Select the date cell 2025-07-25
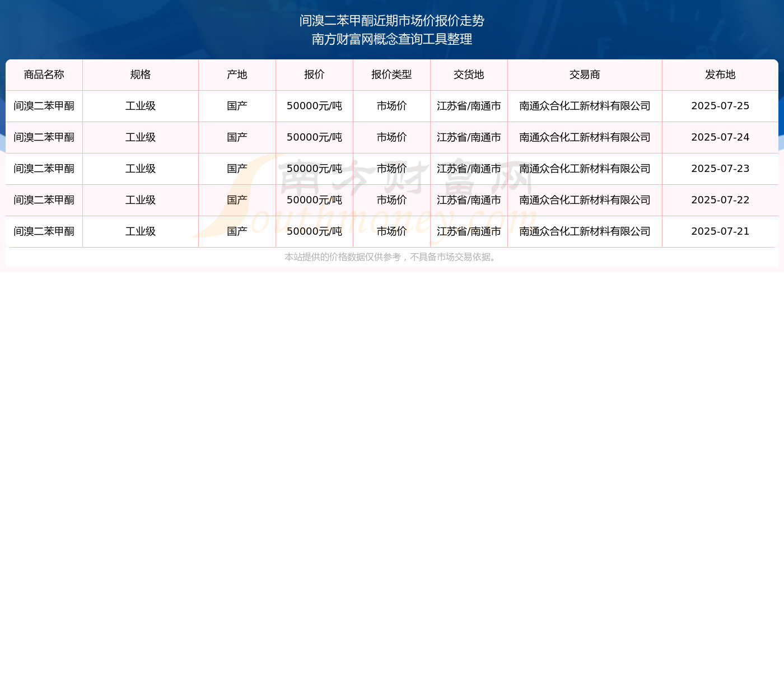This screenshot has width=784, height=675. [x=720, y=106]
